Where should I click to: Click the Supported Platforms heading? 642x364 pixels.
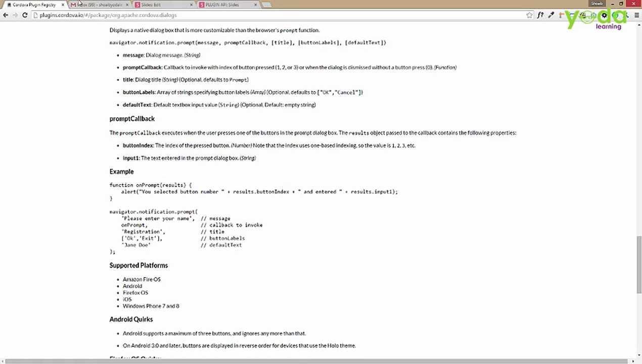pos(139,265)
